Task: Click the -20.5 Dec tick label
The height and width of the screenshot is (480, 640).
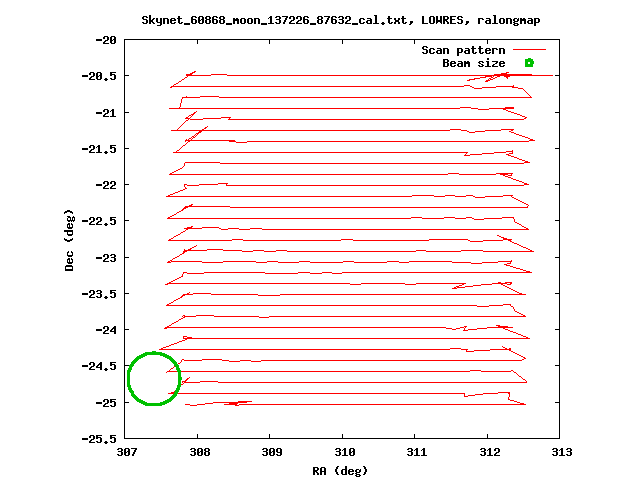Action: coord(99,76)
